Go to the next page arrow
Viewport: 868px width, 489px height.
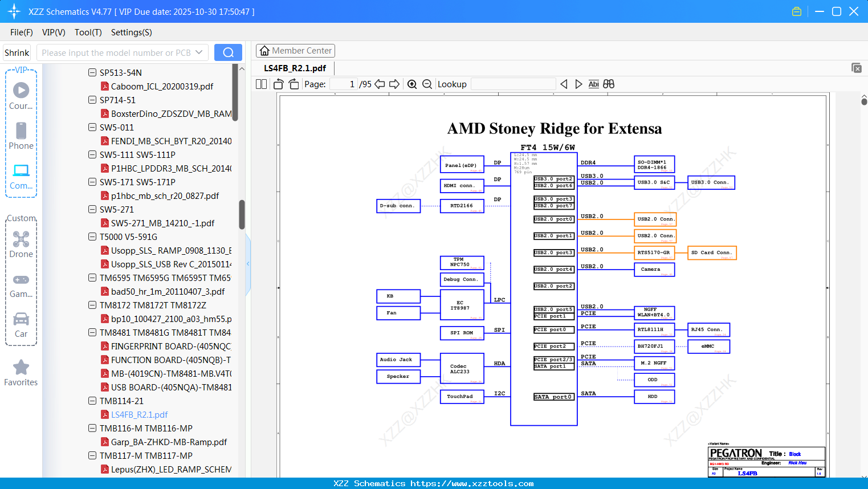pyautogui.click(x=394, y=84)
